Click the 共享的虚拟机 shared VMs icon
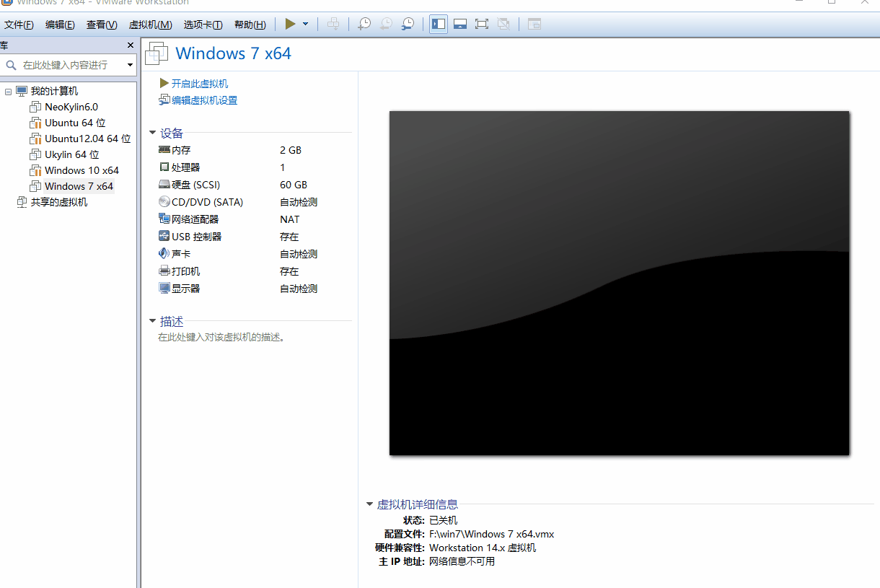This screenshot has height=588, width=880. [x=22, y=202]
